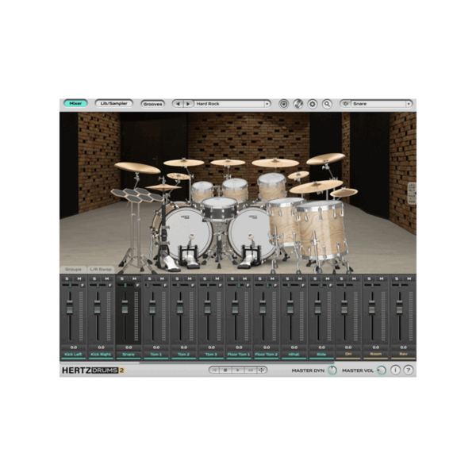Viewport: 476px width, 476px height.
Task: Click the F button on Tom 1 channel
Action: [x=165, y=286]
